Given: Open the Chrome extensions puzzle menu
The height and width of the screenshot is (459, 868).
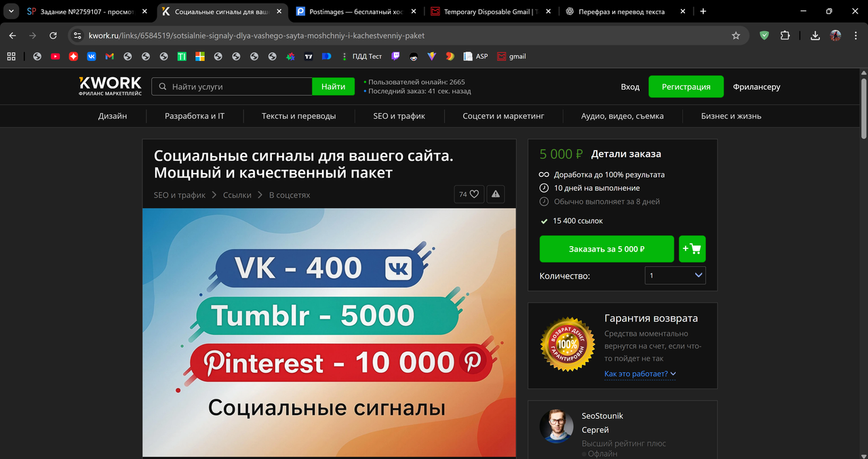Looking at the screenshot, I should (785, 36).
